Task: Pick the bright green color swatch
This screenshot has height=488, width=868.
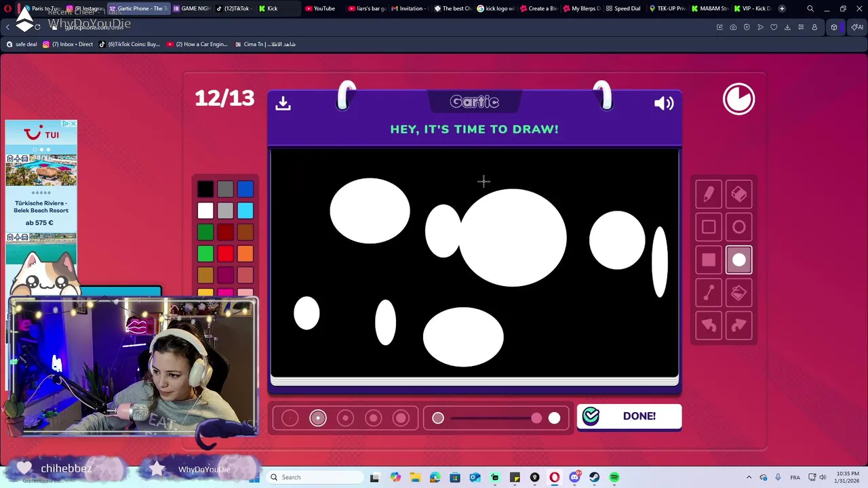Action: click(205, 253)
